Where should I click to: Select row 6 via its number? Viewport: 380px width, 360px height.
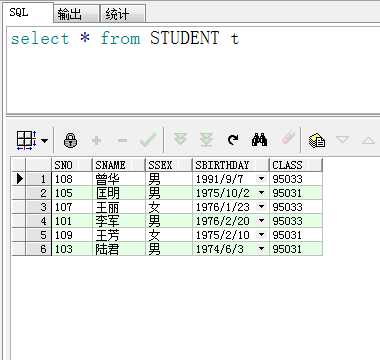[x=38, y=249]
